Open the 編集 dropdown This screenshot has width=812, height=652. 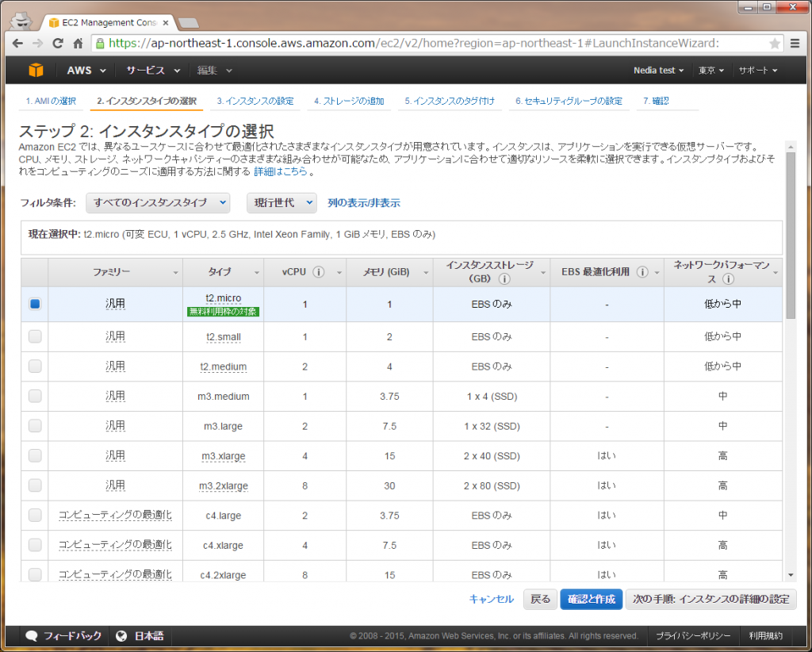[x=214, y=71]
